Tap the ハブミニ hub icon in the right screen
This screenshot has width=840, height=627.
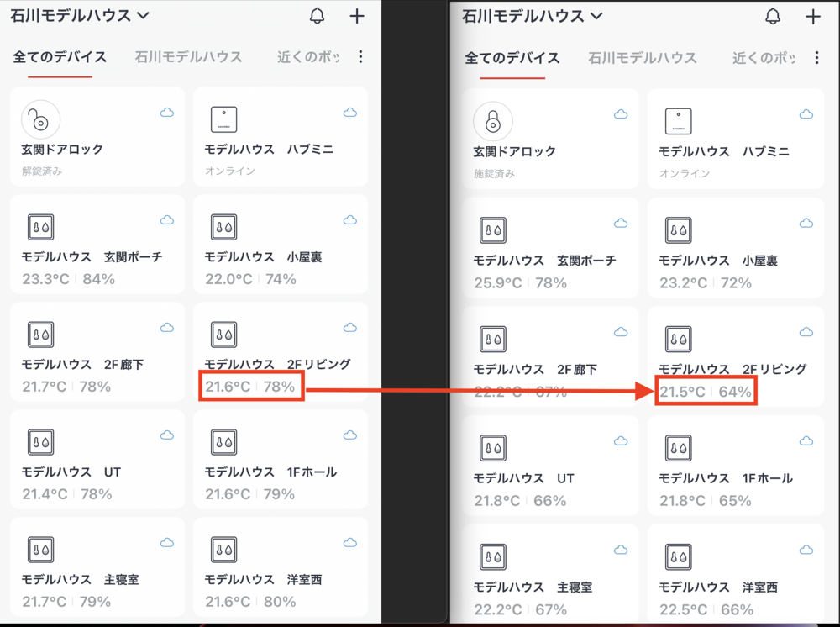pos(678,122)
